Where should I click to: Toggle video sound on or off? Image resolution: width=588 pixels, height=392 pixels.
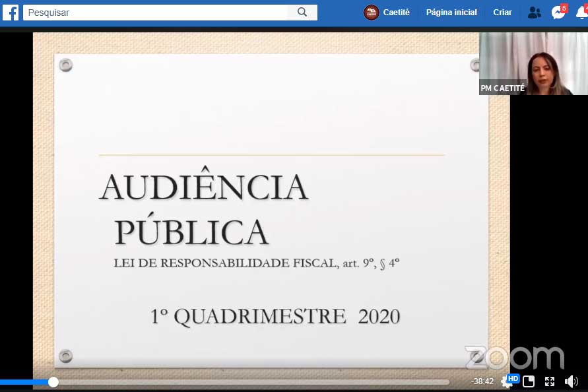tap(571, 381)
